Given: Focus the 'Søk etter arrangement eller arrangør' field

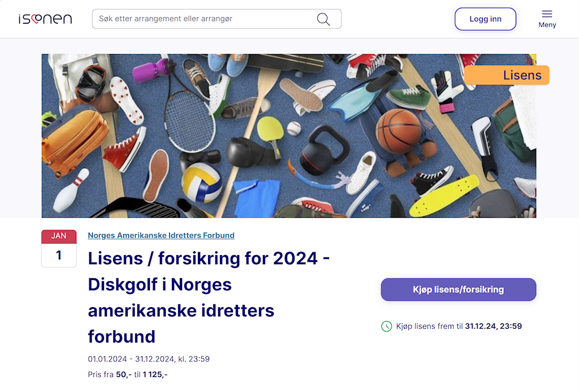Looking at the screenshot, I should click(217, 19).
